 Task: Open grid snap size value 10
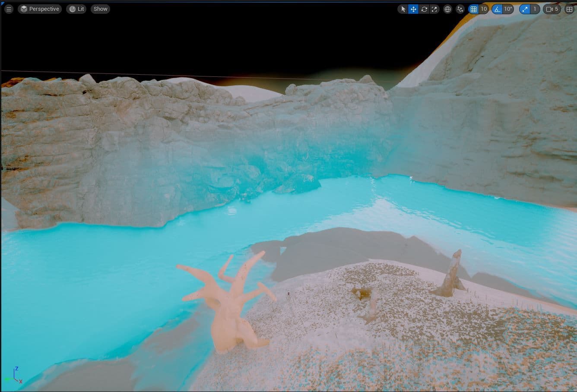[484, 9]
